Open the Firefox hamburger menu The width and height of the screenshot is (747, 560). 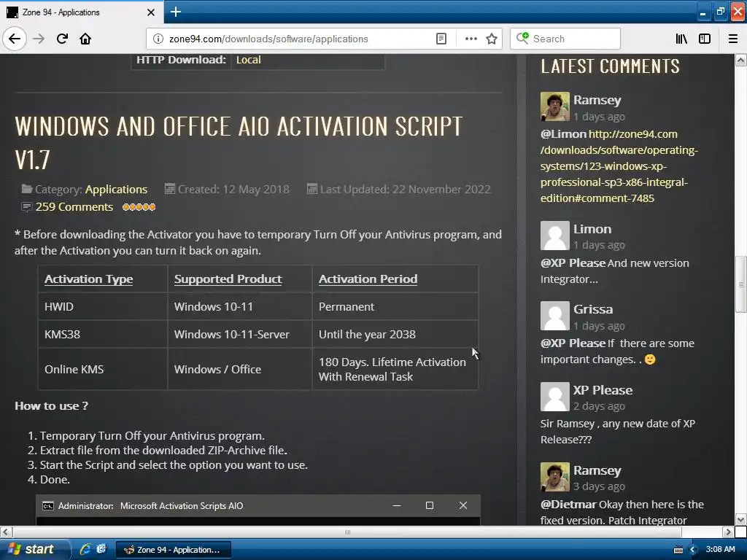(733, 39)
